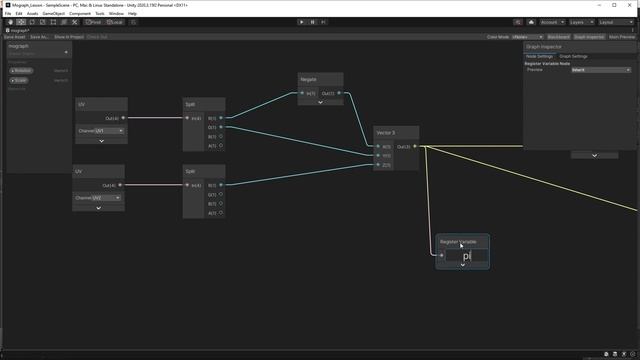Click Out port of upper UV node
Viewport: 640px width, 360px height.
pos(123,118)
